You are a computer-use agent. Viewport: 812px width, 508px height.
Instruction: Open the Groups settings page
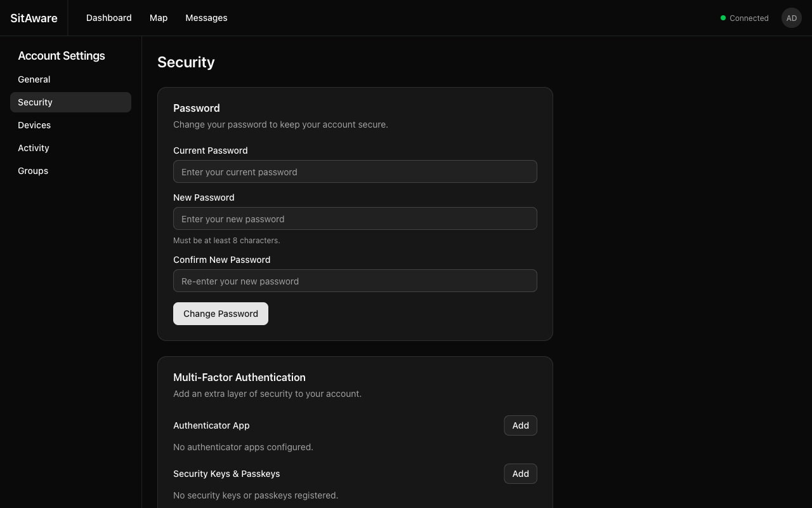(x=32, y=171)
